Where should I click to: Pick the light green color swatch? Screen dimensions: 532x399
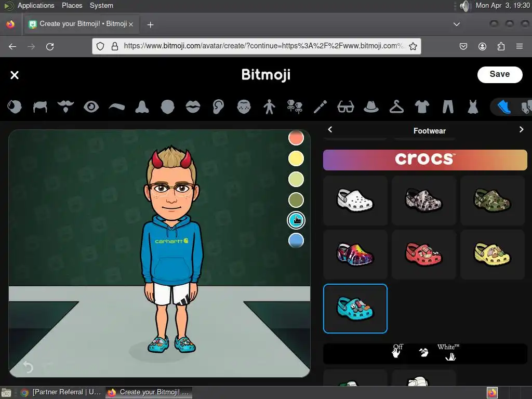click(x=296, y=179)
